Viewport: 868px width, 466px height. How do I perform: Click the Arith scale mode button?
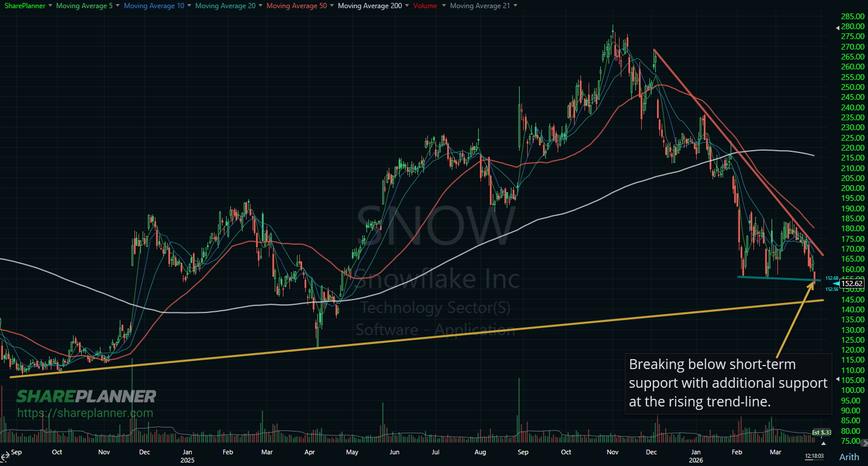click(849, 457)
